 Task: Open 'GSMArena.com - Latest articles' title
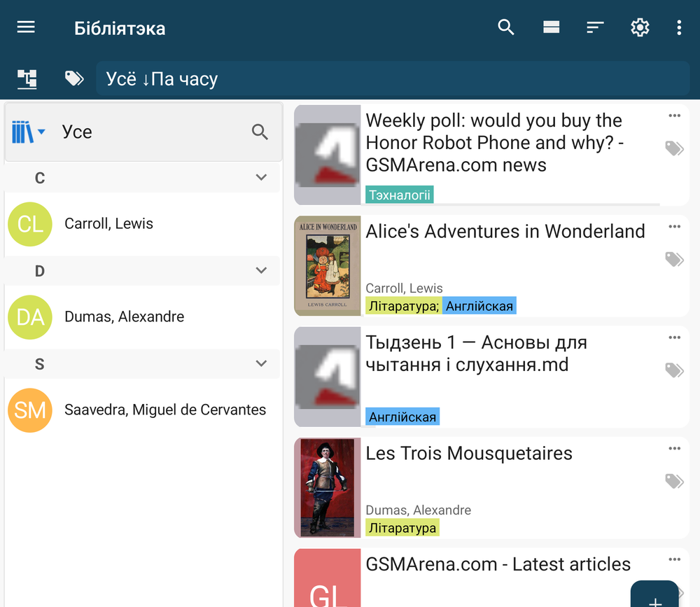tap(498, 564)
